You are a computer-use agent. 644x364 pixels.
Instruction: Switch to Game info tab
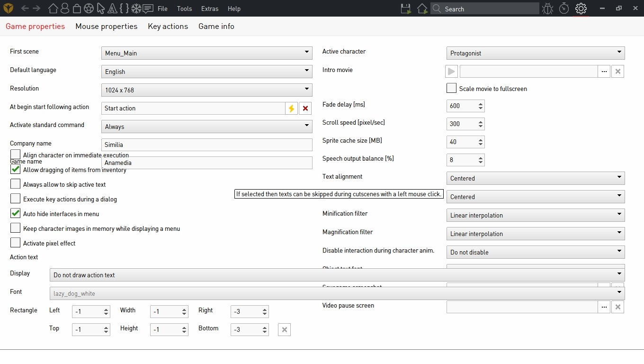216,27
